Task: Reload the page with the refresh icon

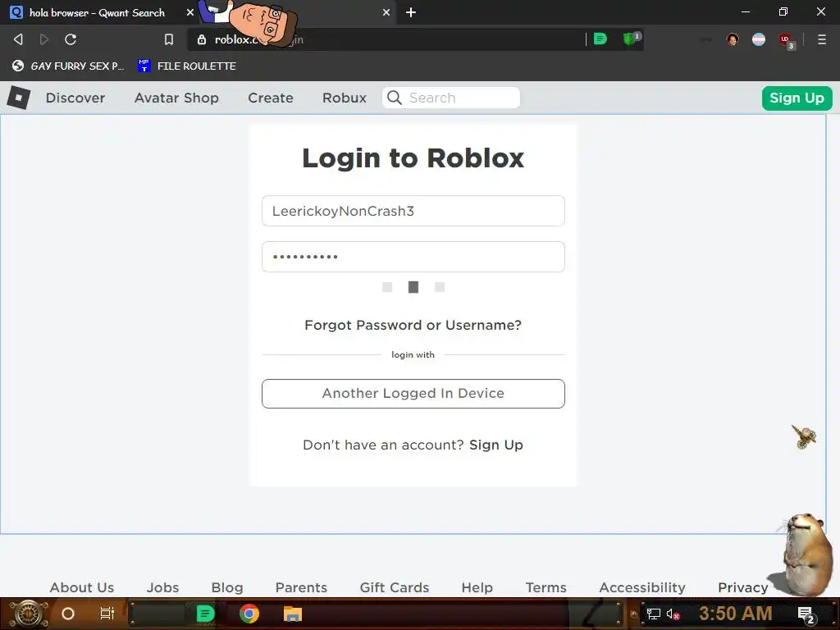Action: click(x=71, y=39)
